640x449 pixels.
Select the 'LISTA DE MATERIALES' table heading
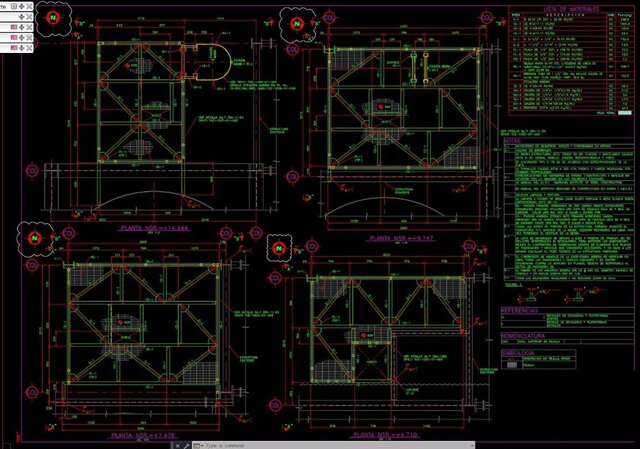click(x=571, y=9)
